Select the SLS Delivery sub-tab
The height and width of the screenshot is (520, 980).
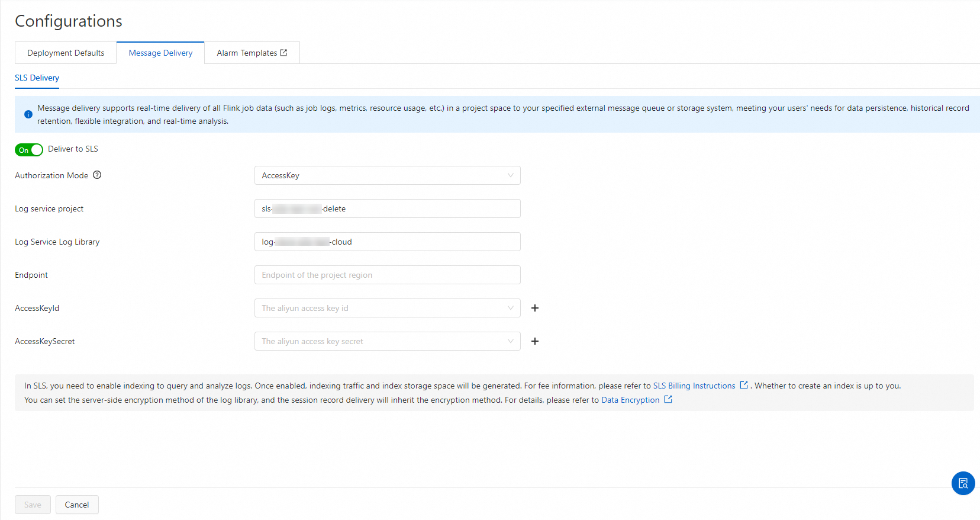coord(37,78)
